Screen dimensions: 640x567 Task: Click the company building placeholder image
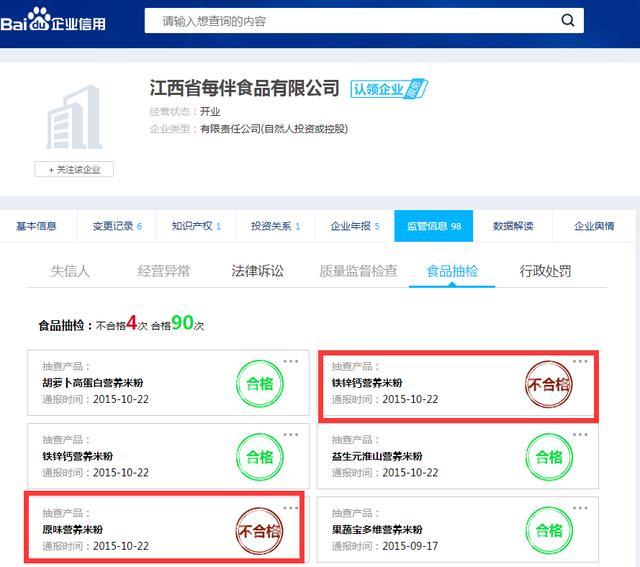pos(74,117)
